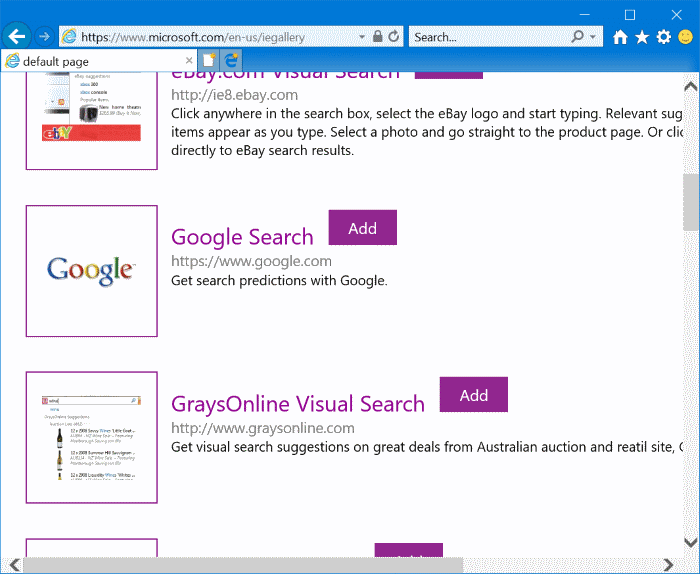Click the text 'https://www.google.com'

(251, 261)
